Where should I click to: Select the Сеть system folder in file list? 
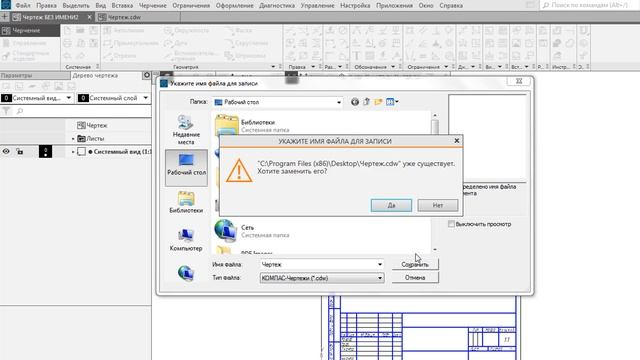click(x=251, y=231)
